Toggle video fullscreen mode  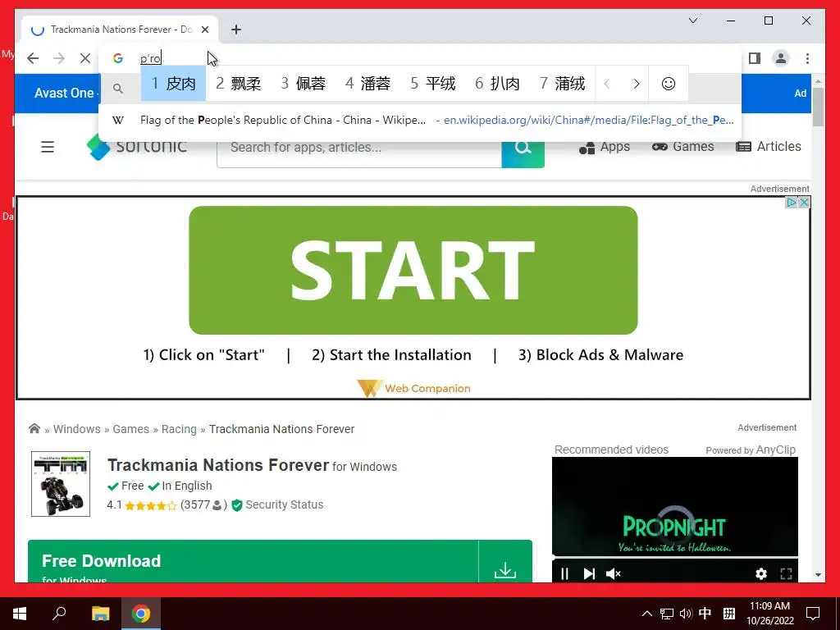tap(786, 573)
